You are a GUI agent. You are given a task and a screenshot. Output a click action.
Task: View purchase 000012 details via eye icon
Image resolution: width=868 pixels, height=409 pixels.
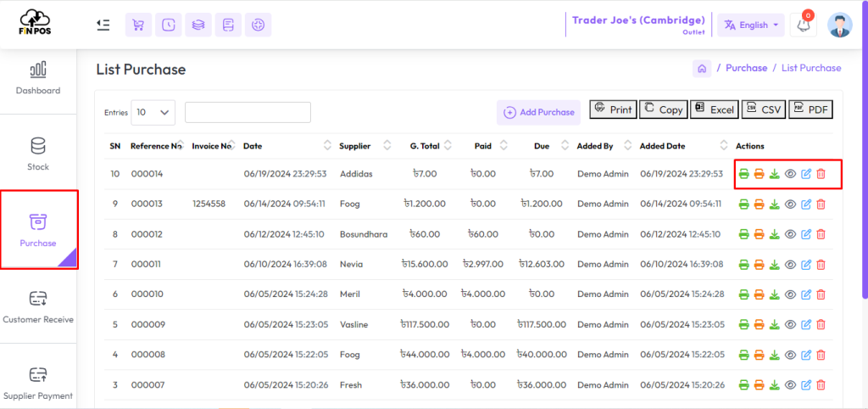pyautogui.click(x=791, y=234)
